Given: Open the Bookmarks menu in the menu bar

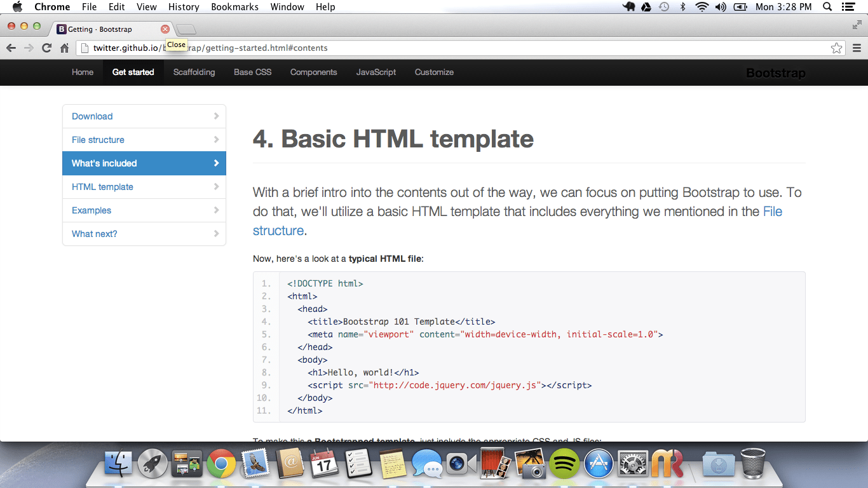Looking at the screenshot, I should (234, 7).
